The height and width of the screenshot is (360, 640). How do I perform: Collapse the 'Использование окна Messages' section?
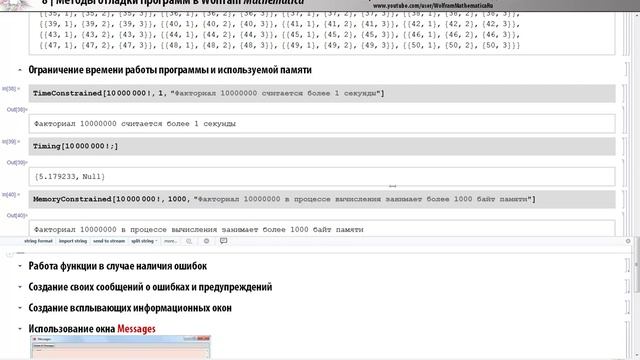tap(20, 329)
